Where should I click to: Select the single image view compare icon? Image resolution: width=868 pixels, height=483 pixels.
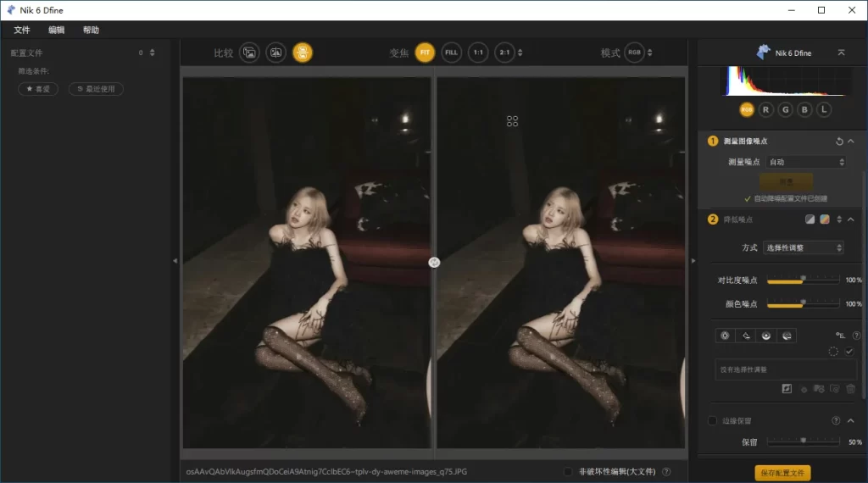[249, 53]
